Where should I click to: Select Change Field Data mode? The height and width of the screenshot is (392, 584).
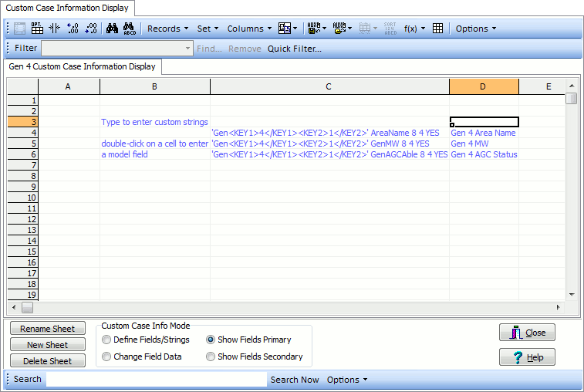(x=106, y=357)
